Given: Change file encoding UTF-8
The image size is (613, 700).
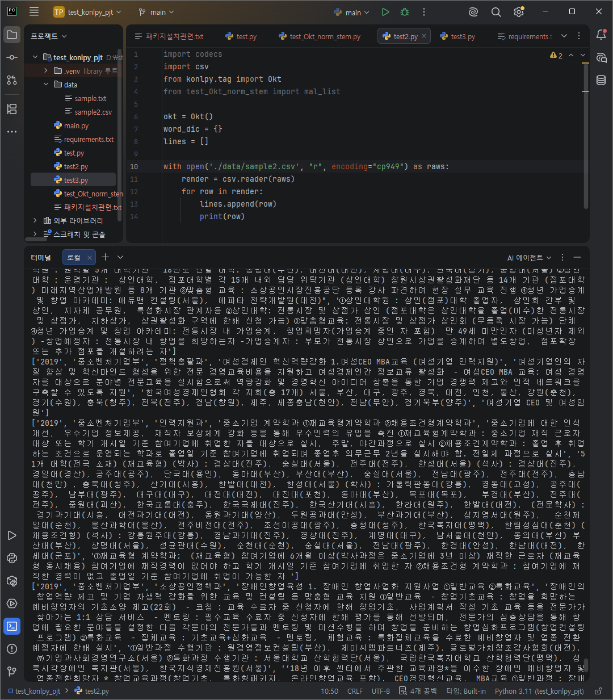Looking at the screenshot, I should (x=381, y=691).
